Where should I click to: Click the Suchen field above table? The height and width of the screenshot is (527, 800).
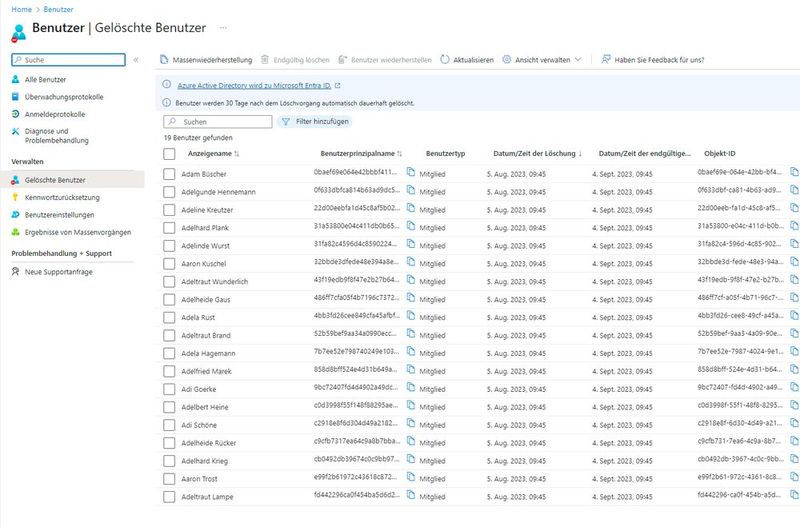coord(218,121)
